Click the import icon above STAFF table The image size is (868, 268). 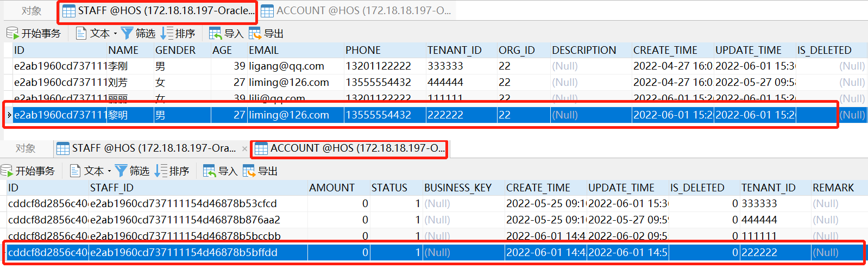point(215,34)
